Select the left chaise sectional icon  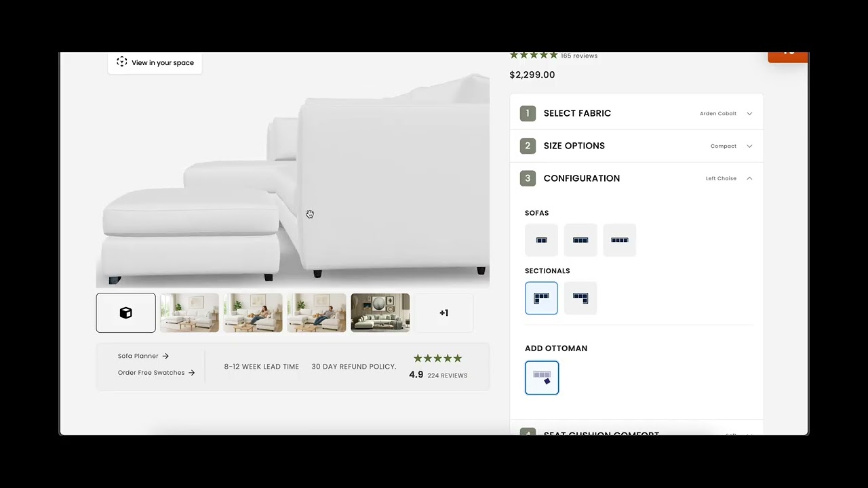tap(541, 298)
